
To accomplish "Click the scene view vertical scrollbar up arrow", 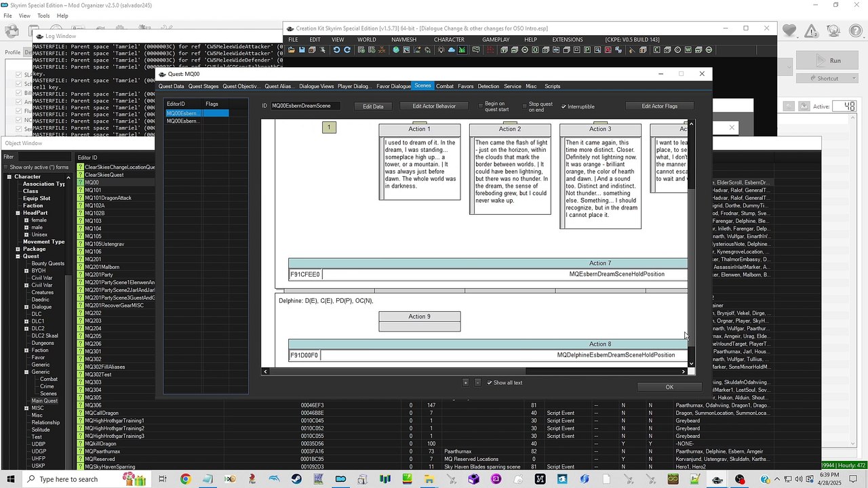I will pyautogui.click(x=691, y=124).
